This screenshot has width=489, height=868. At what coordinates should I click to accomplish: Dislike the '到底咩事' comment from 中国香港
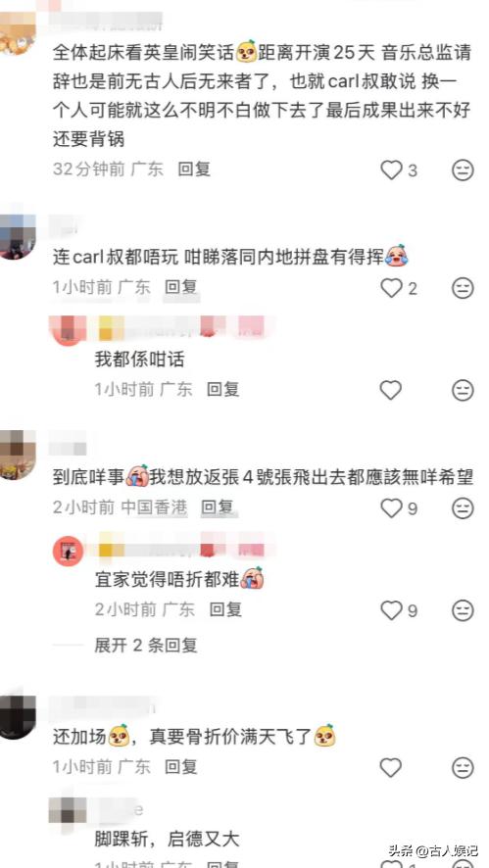tap(463, 507)
